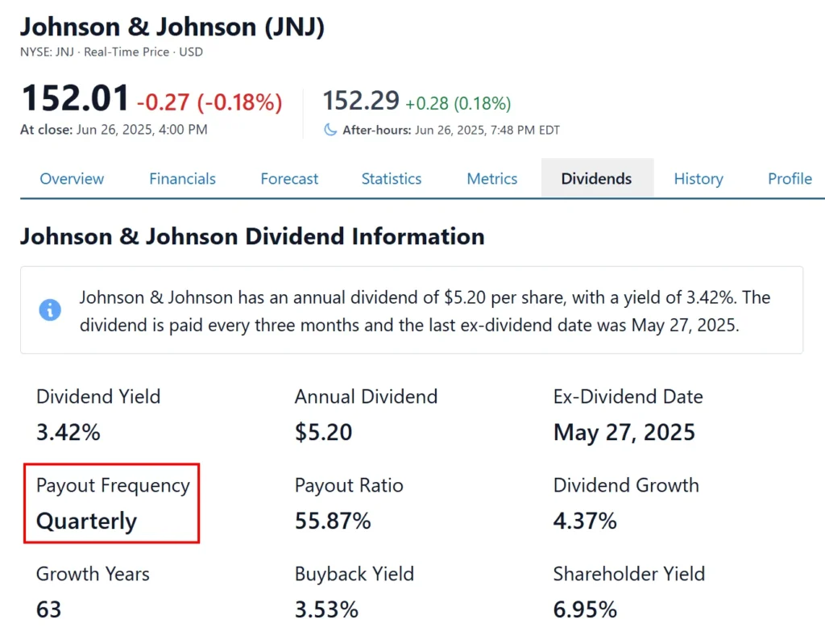The image size is (825, 644).
Task: Go to the Statistics tab
Action: tap(392, 178)
